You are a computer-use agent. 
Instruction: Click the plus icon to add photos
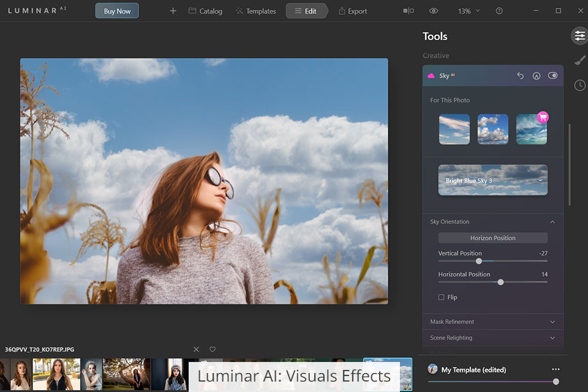173,11
